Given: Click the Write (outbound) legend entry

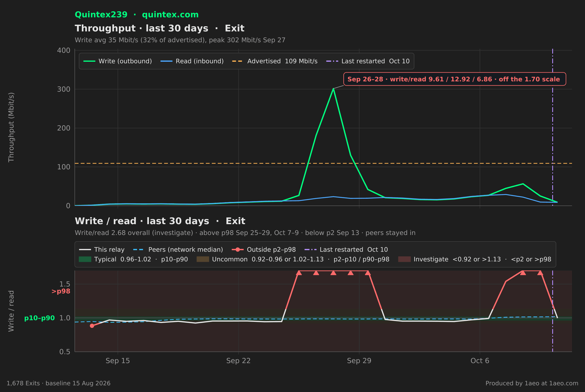Looking at the screenshot, I should (x=118, y=61).
